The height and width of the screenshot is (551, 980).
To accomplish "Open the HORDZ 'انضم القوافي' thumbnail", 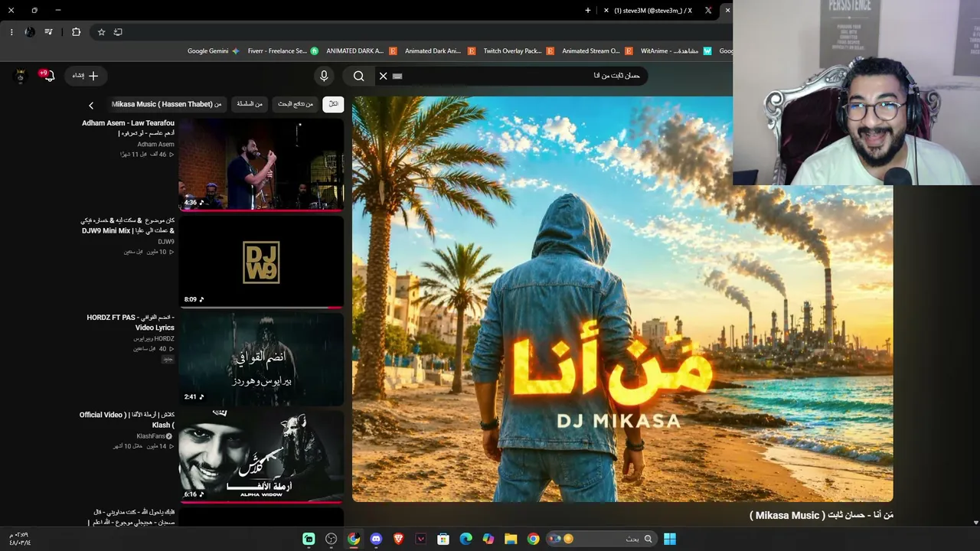I will pos(261,360).
